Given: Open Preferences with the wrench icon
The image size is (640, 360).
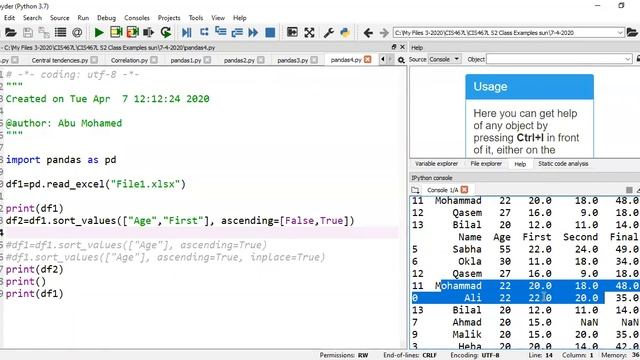Looking at the screenshot, I should tap(329, 32).
